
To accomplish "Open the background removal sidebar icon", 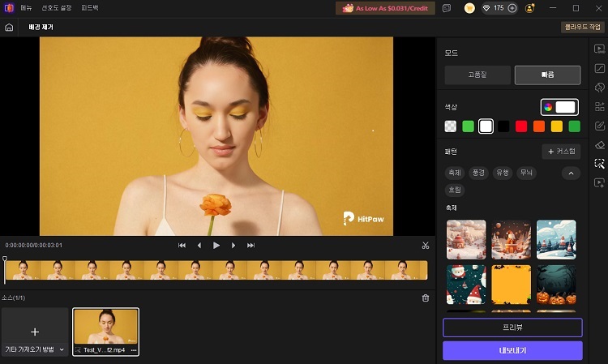I will [x=599, y=164].
